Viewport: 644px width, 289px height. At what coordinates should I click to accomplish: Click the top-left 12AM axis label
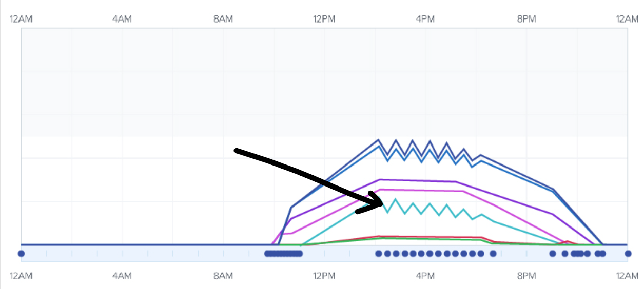(21, 19)
